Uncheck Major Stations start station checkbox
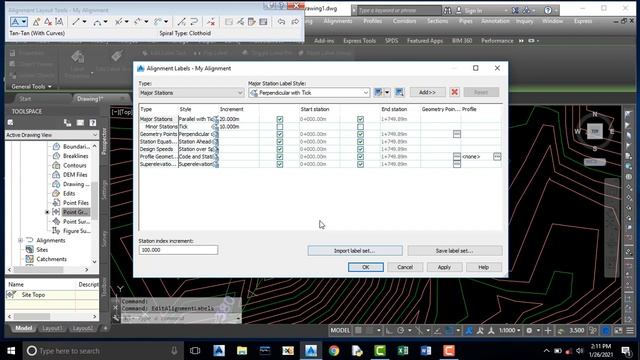Image resolution: width=640 pixels, height=360 pixels. (280, 119)
